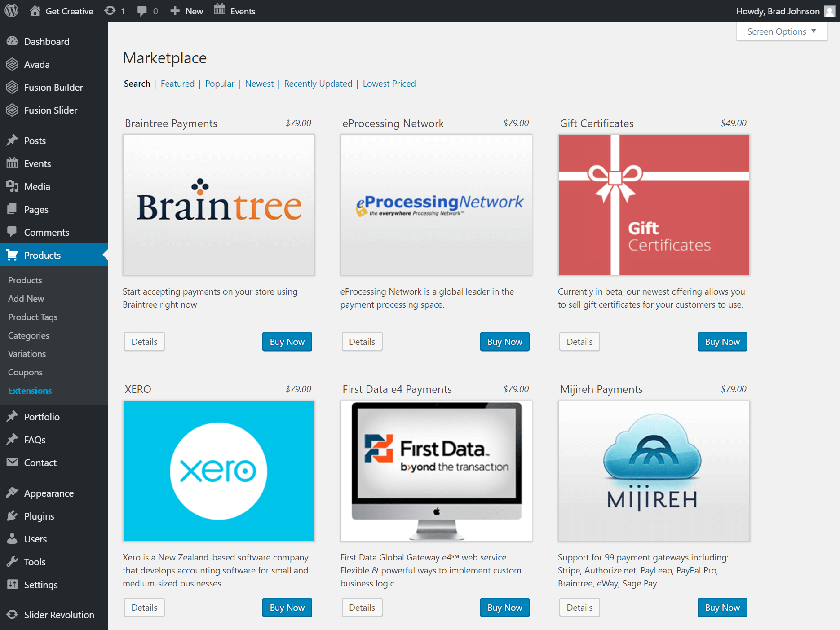Viewport: 840px width, 630px height.
Task: Click the sidebar Comments bubble icon
Action: tap(12, 232)
